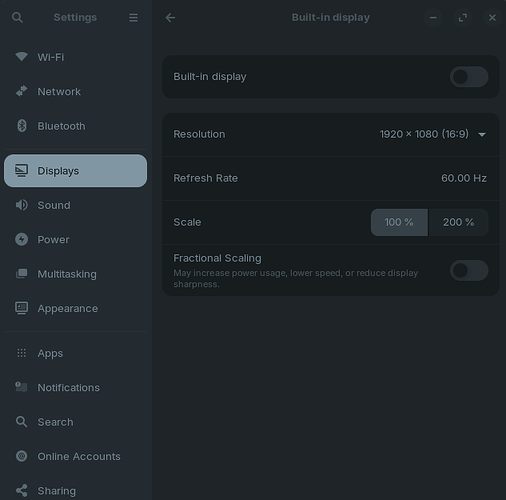Open the Settings search icon

[x=17, y=17]
